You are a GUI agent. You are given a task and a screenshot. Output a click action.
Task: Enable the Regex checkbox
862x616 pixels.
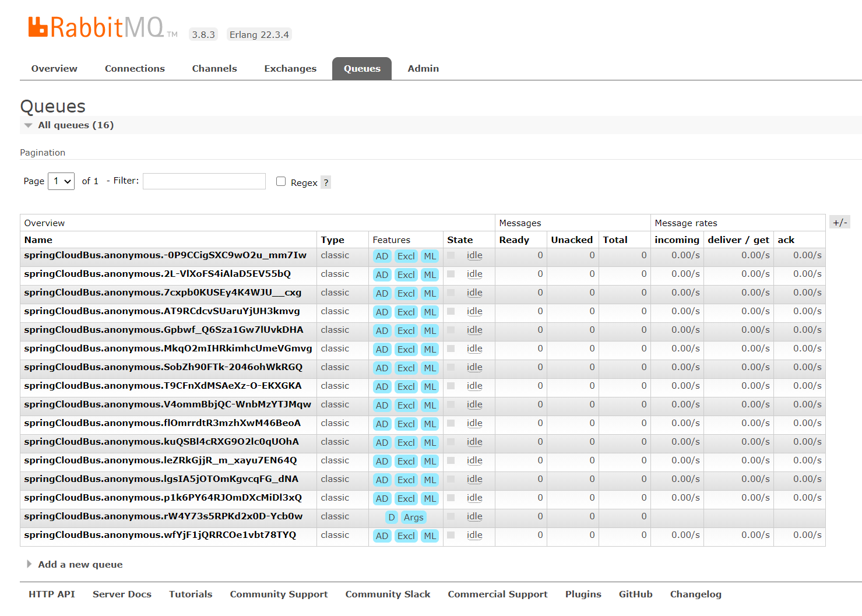click(x=281, y=181)
